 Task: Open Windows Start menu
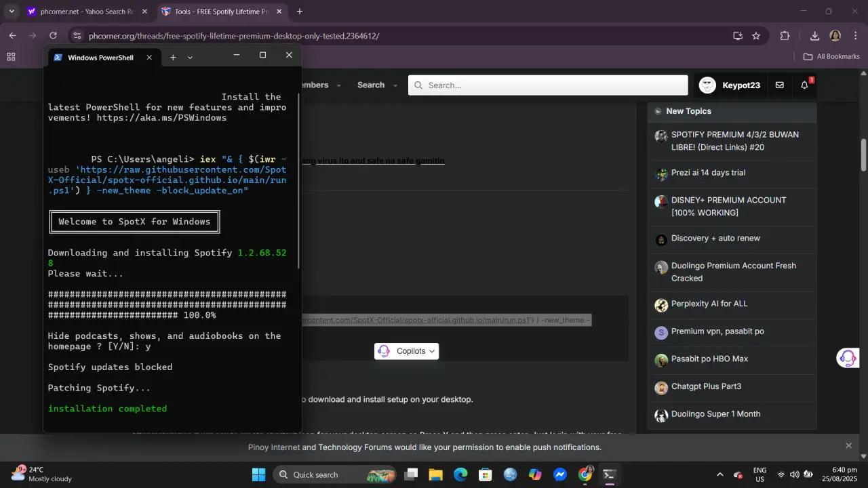tap(258, 474)
